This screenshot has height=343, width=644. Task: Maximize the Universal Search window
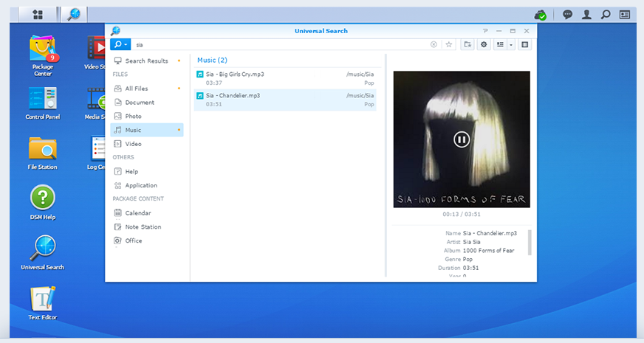[x=513, y=31]
